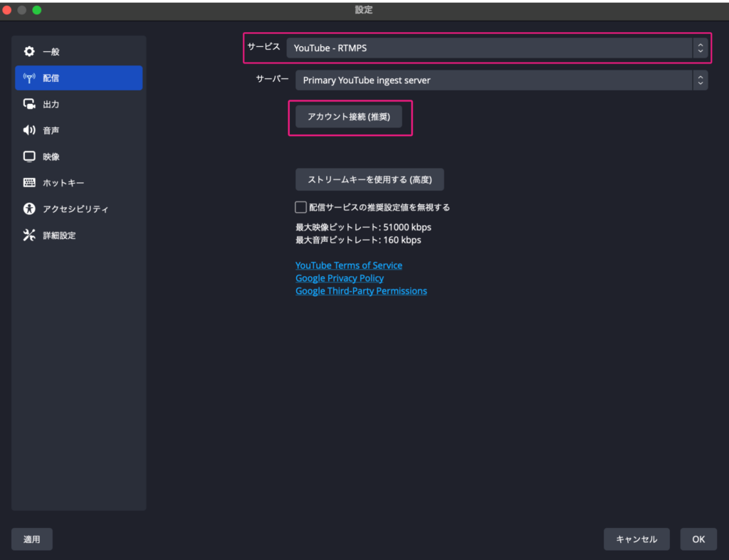Open Google Privacy Policy link
Screen dimensions: 729x560
[340, 278]
